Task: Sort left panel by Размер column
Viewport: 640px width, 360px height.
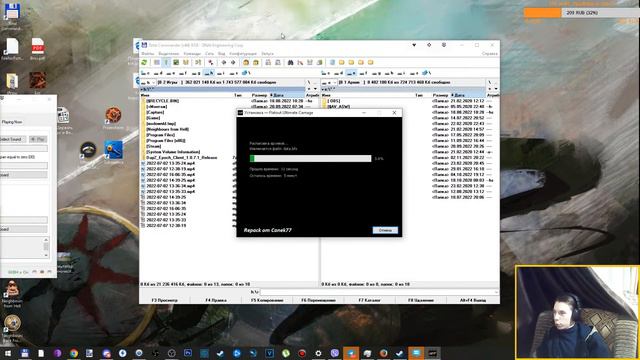Action: tap(259, 95)
